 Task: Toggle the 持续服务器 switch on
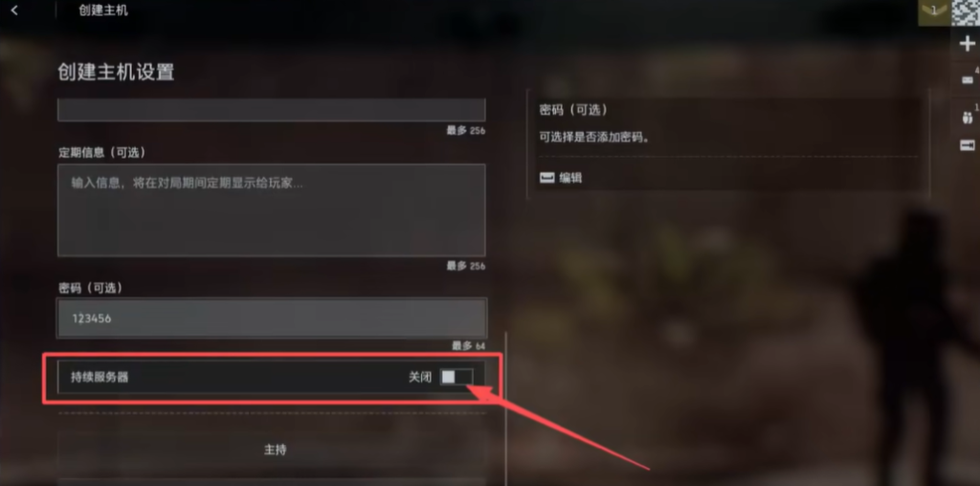pyautogui.click(x=457, y=377)
